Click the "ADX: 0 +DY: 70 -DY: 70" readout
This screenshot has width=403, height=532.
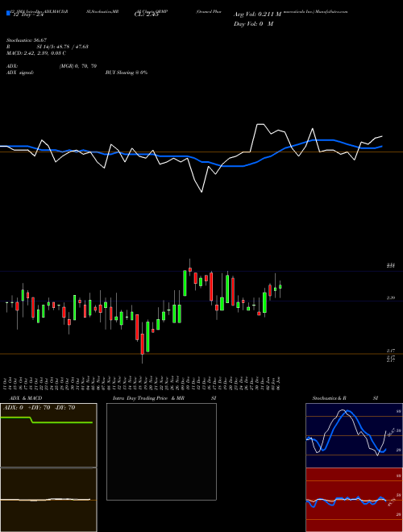(39, 408)
